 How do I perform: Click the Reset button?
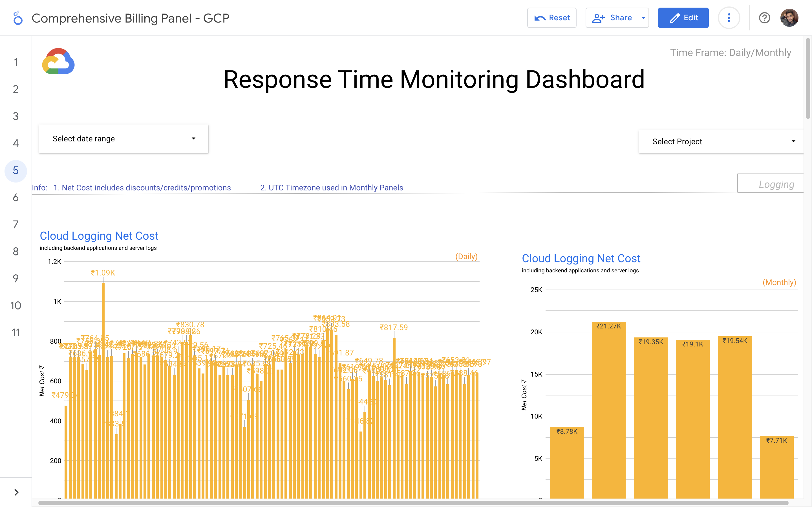click(x=551, y=18)
